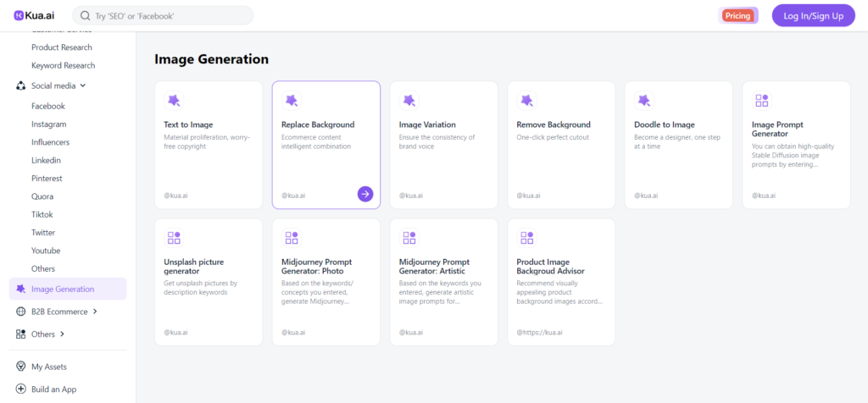Open Midjourney Prompt Generator: Photo title
868x403 pixels.
[x=317, y=267]
